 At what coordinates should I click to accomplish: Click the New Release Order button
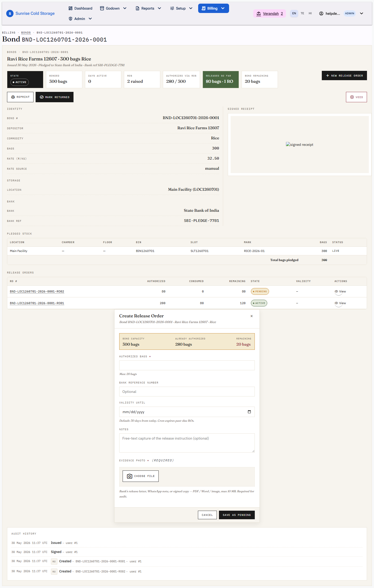tap(344, 76)
